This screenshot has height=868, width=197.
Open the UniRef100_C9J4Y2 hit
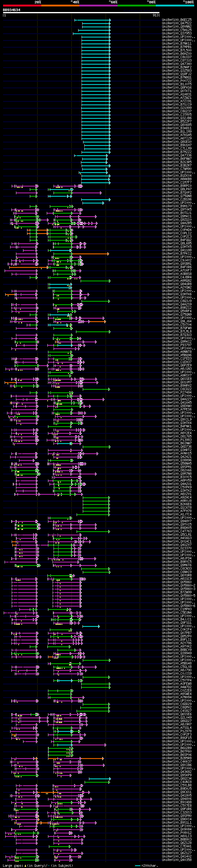tap(177, 260)
